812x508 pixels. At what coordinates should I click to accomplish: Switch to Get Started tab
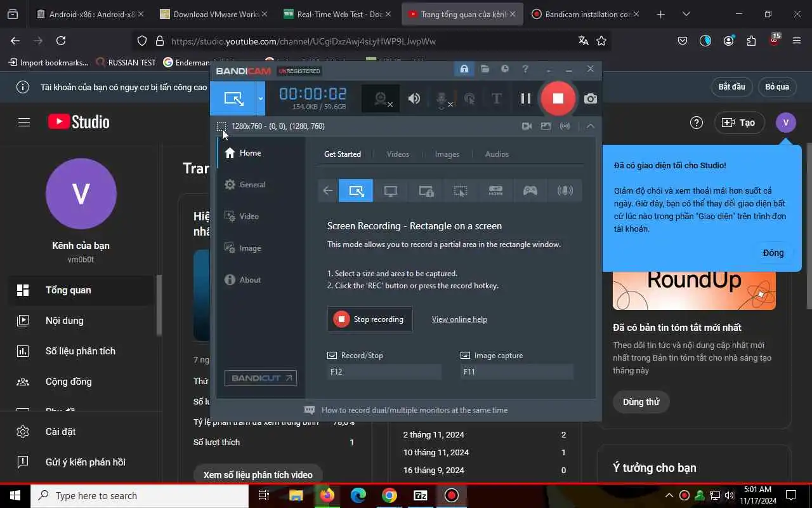343,154
